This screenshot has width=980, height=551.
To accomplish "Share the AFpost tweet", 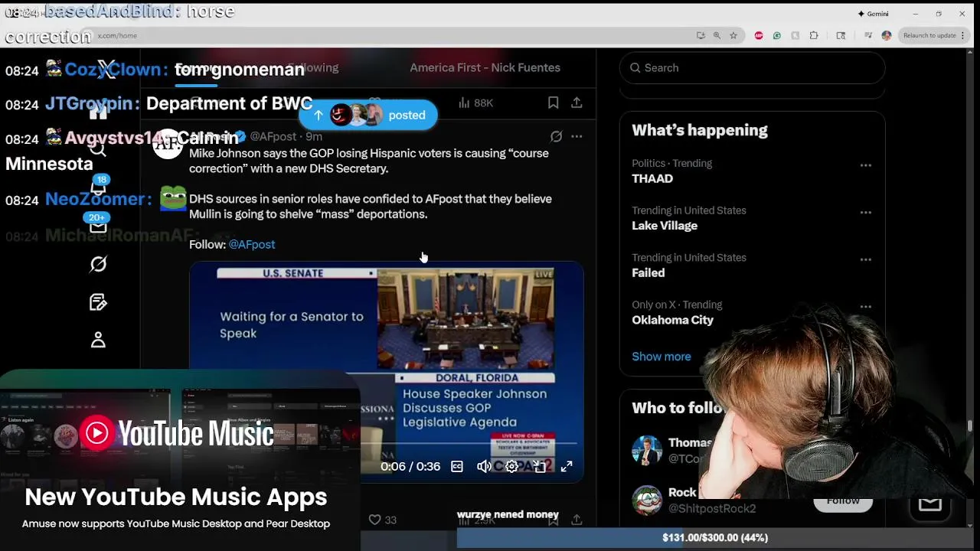I will click(x=577, y=520).
